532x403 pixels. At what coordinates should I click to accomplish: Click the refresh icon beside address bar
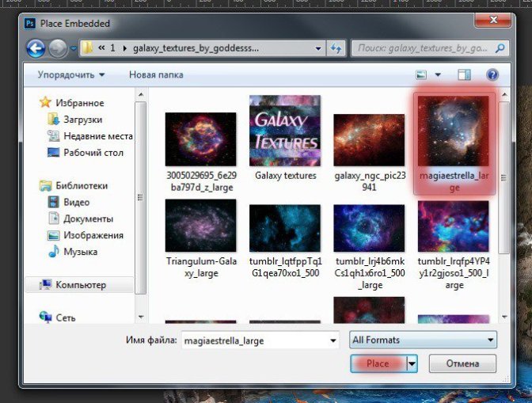[x=336, y=48]
